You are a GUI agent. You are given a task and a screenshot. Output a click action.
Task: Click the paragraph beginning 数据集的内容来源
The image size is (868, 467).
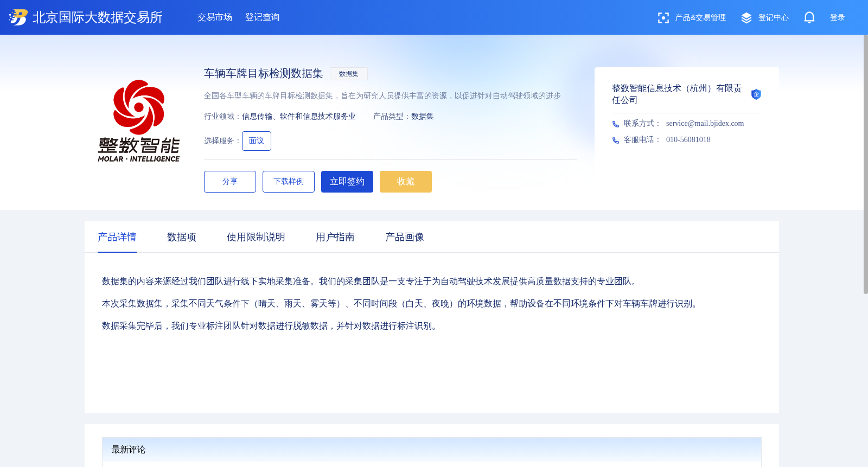(371, 282)
